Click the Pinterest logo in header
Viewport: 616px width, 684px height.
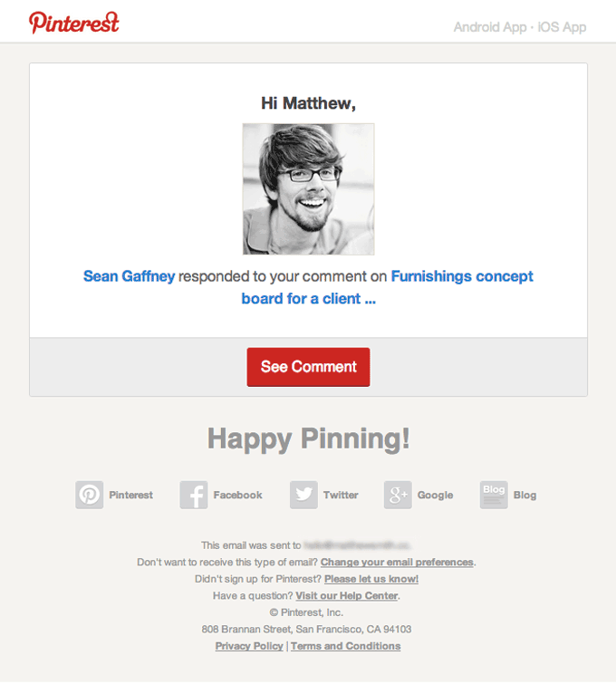tap(73, 22)
